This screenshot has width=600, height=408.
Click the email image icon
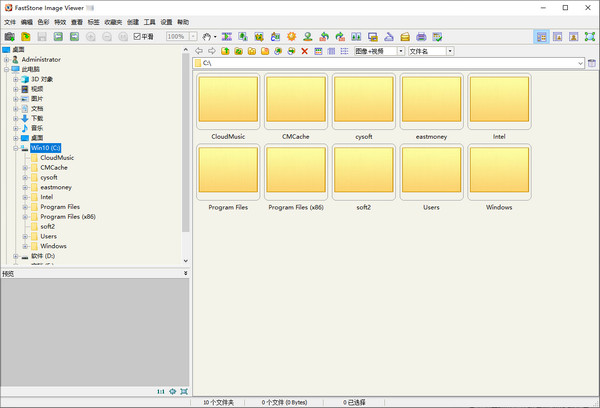pyautogui.click(x=404, y=37)
